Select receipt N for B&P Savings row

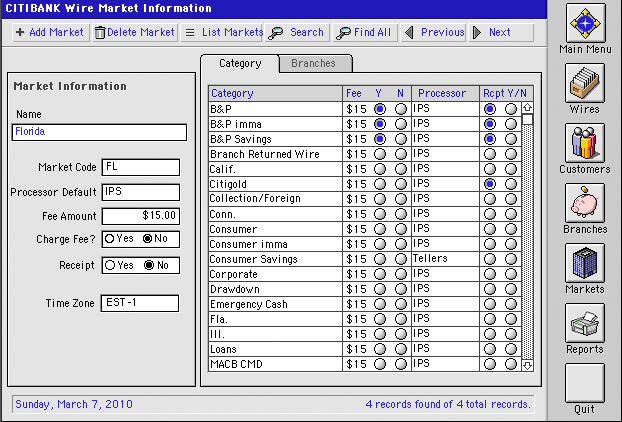[x=511, y=139]
